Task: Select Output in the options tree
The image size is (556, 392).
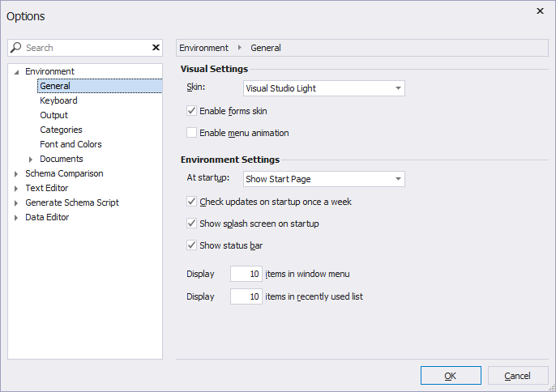Action: tap(53, 115)
